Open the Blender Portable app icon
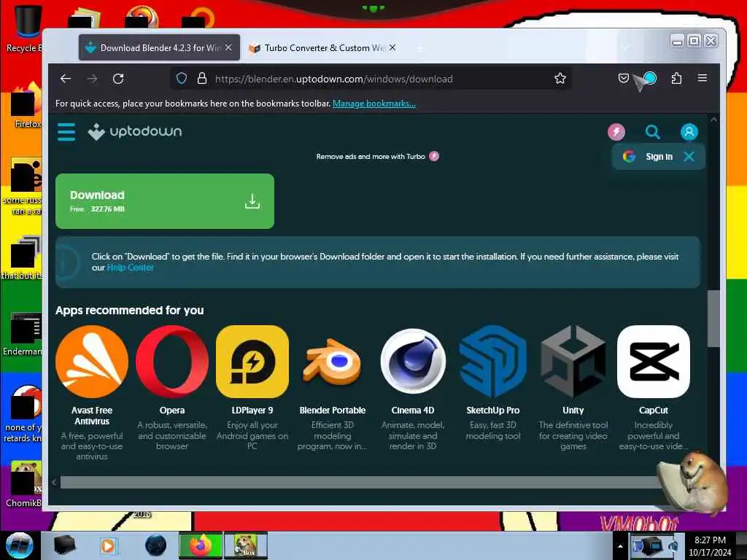 point(333,362)
